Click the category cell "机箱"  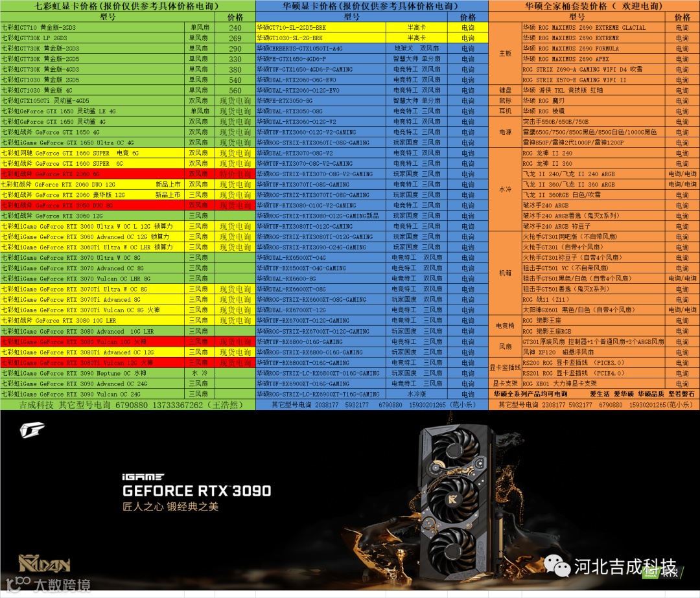point(506,273)
